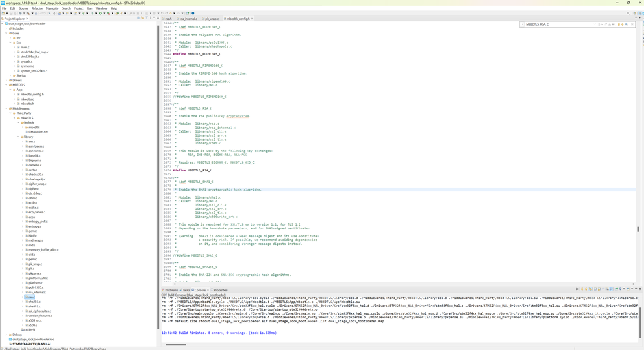Switch to the rsa.h editor tab
The image size is (644, 350).
[168, 19]
